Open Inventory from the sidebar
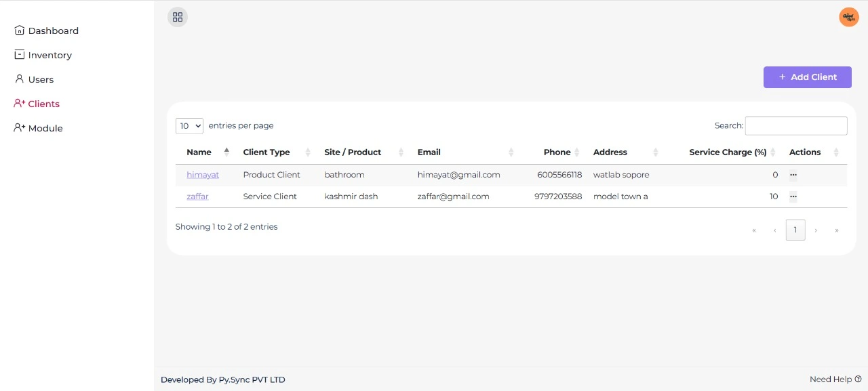This screenshot has width=868, height=391. 50,55
